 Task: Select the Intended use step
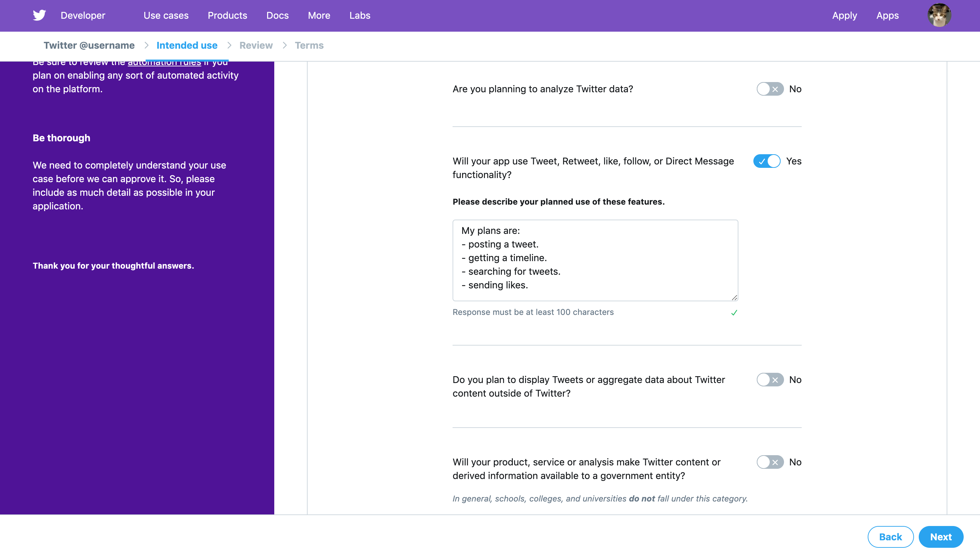[x=187, y=45]
